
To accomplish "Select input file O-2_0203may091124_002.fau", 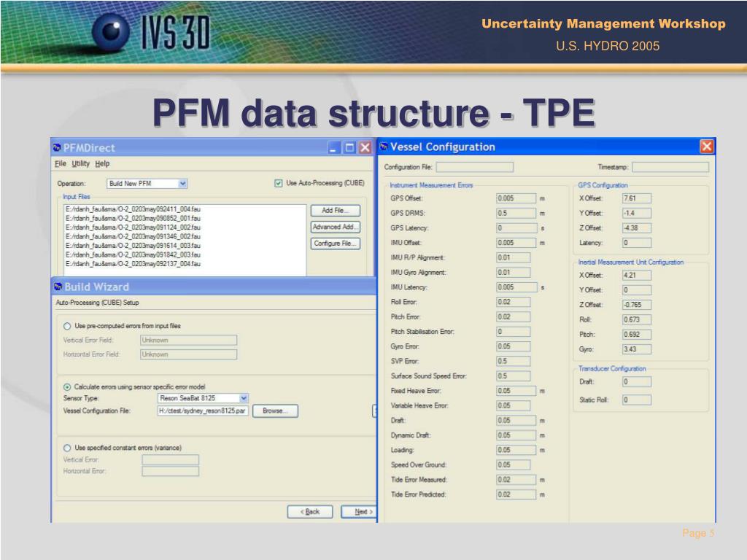I will (x=133, y=227).
